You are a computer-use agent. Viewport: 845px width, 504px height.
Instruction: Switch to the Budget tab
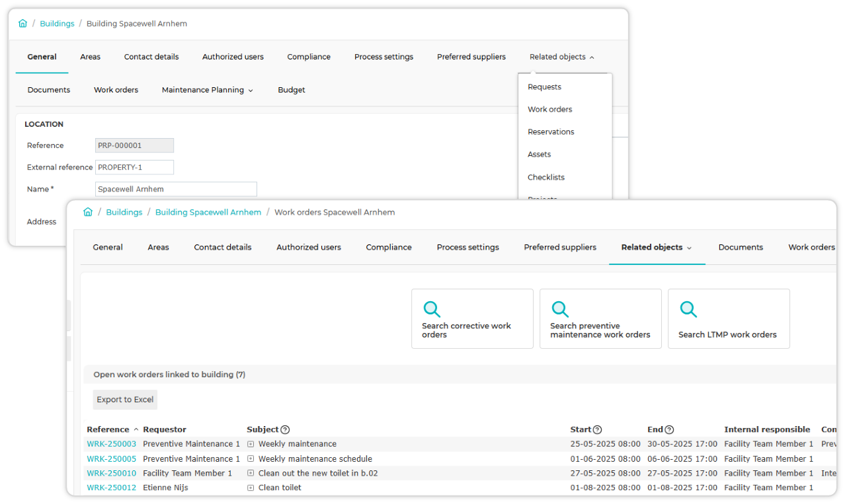pyautogui.click(x=292, y=90)
